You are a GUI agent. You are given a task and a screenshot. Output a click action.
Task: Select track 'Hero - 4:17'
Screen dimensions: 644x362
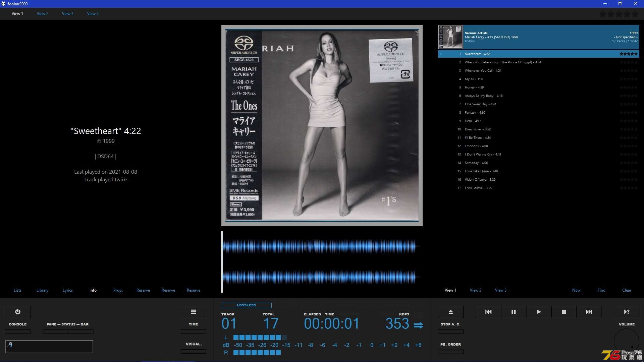pyautogui.click(x=538, y=121)
